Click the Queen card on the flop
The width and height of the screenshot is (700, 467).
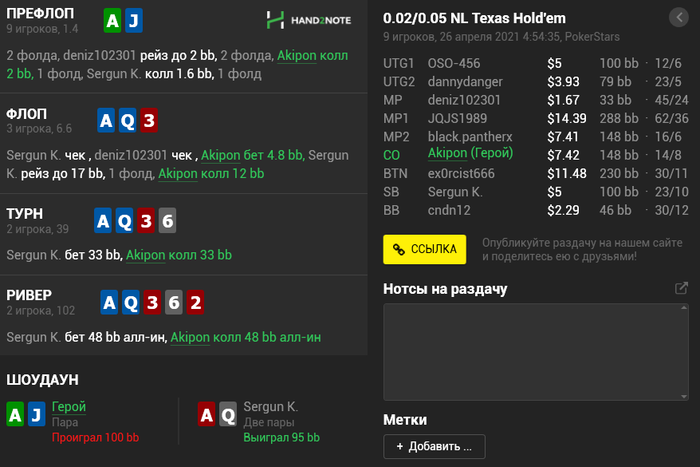click(127, 121)
